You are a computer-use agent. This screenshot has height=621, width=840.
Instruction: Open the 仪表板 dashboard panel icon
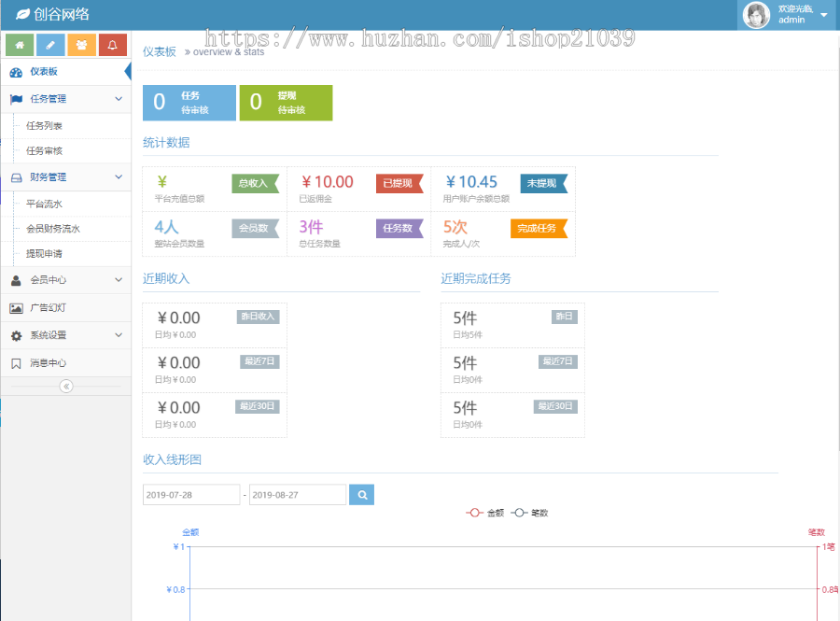pyautogui.click(x=17, y=74)
